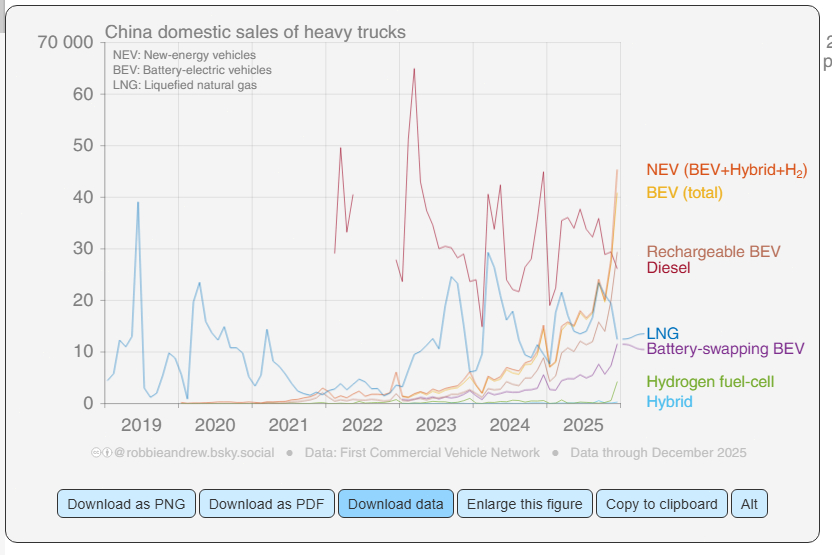
Task: Download the chart as PDF
Action: pos(267,504)
